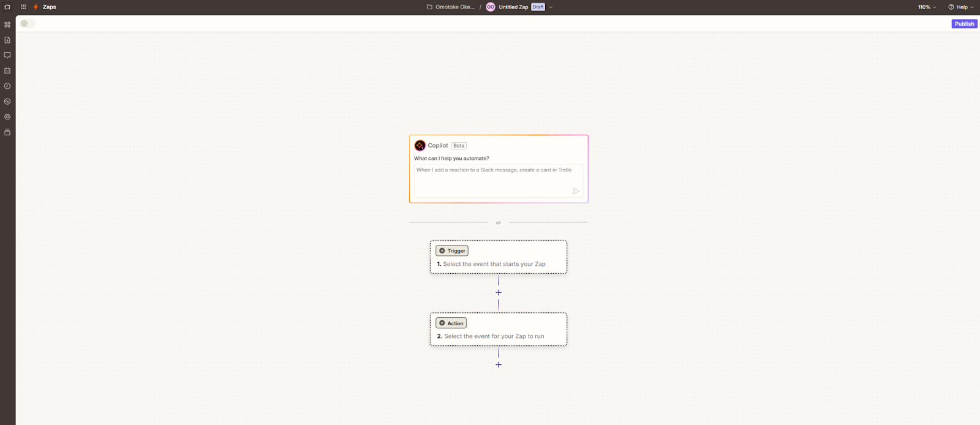Click the Untitled Zap title
The width and height of the screenshot is (980, 425).
click(x=513, y=7)
